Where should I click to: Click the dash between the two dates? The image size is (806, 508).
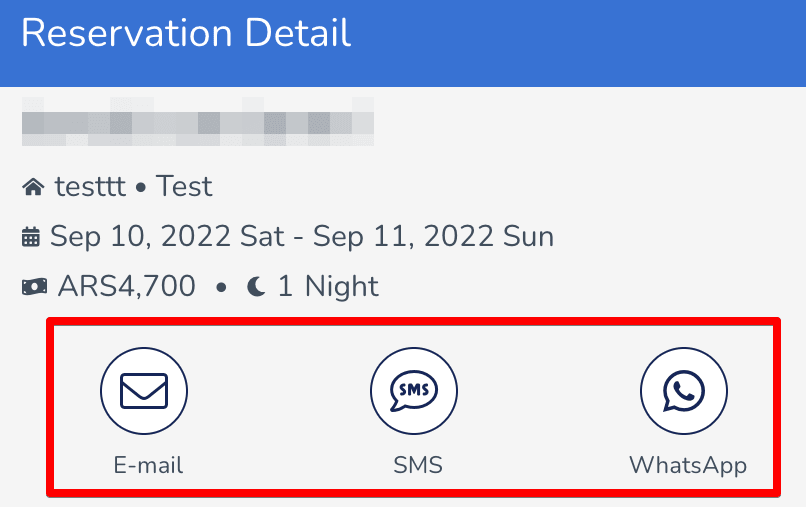[x=299, y=238]
